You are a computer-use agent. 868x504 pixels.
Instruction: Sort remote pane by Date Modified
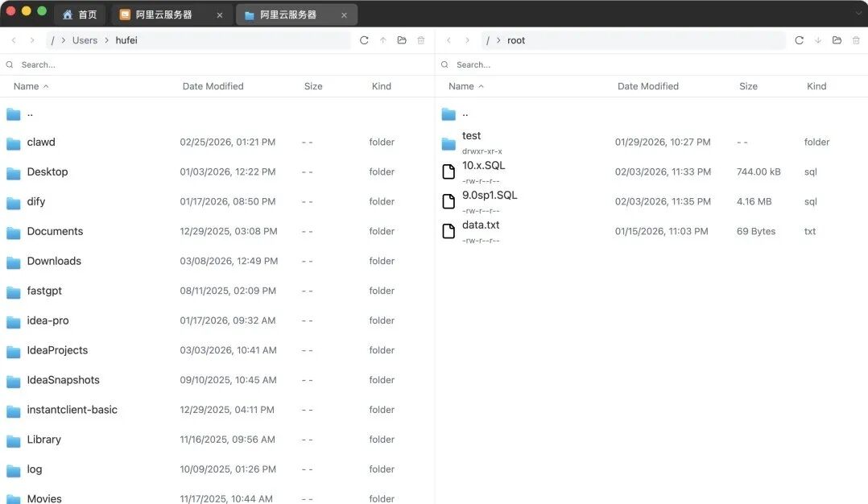pyautogui.click(x=648, y=86)
